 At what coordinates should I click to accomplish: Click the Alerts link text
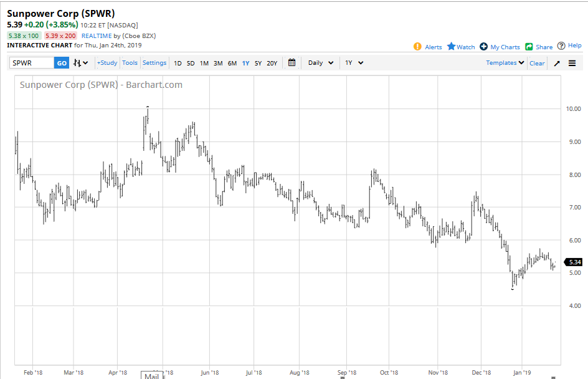(x=433, y=47)
